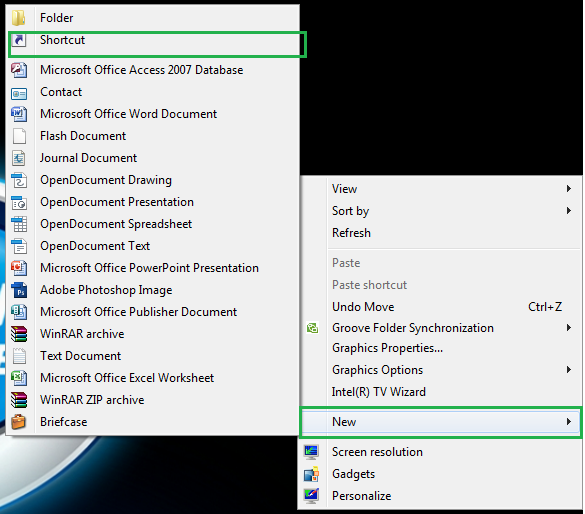The height and width of the screenshot is (514, 585).
Task: Click the Groove Folder Synchronization icon
Action: 312,328
